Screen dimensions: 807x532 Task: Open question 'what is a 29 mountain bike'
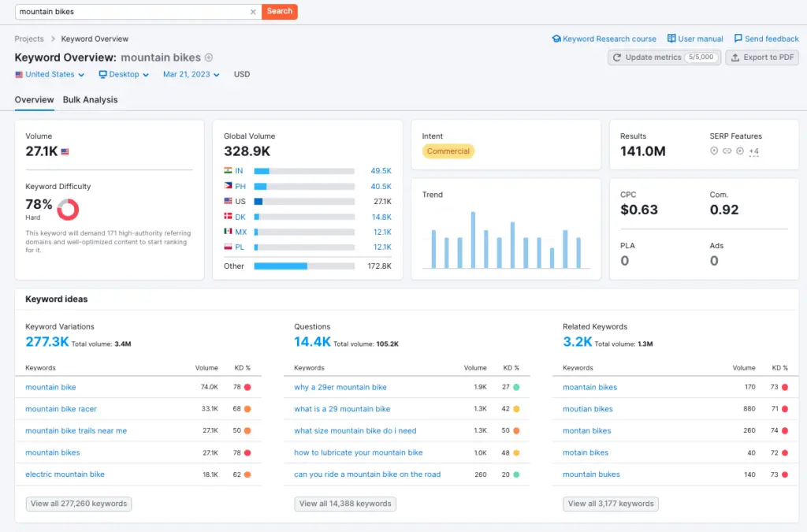click(342, 409)
